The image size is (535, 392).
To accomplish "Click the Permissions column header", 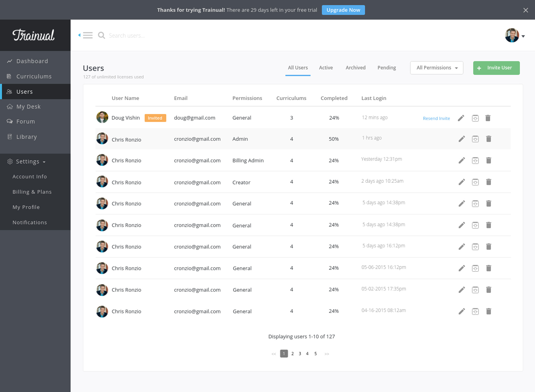I will tap(247, 98).
